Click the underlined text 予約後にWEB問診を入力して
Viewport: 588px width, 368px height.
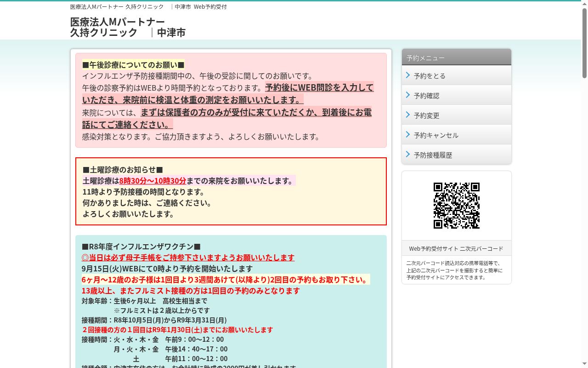click(x=319, y=87)
